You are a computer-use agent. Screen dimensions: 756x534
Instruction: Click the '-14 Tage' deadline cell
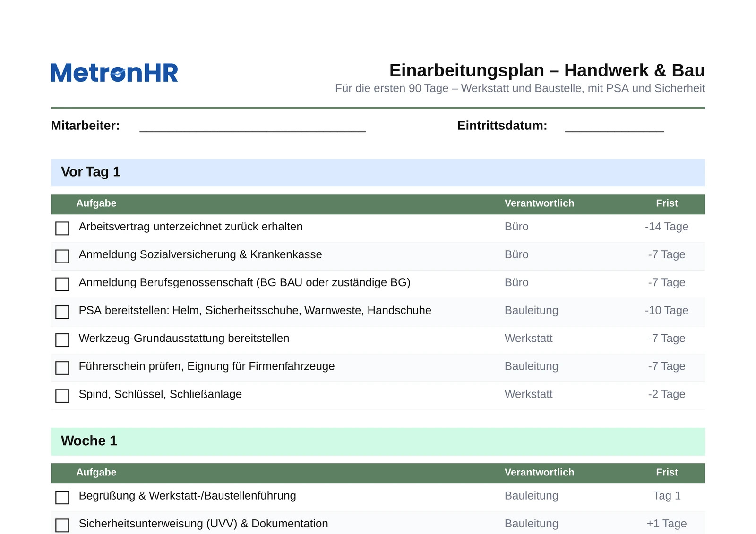[667, 227]
